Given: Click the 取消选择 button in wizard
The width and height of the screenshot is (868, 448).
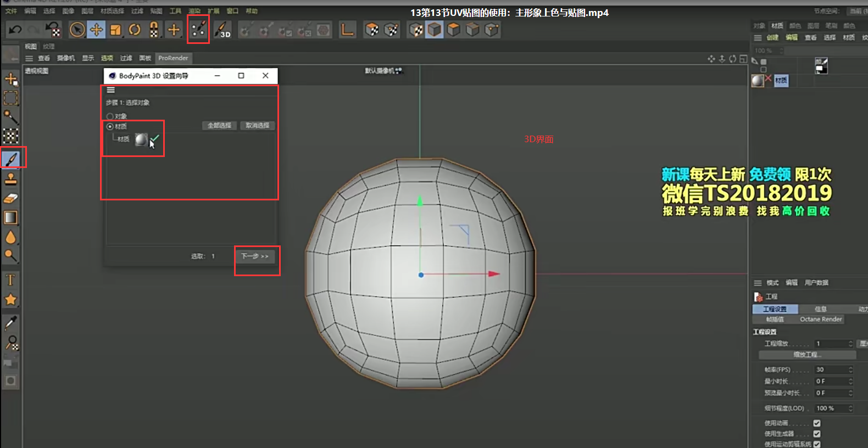Looking at the screenshot, I should tap(257, 126).
